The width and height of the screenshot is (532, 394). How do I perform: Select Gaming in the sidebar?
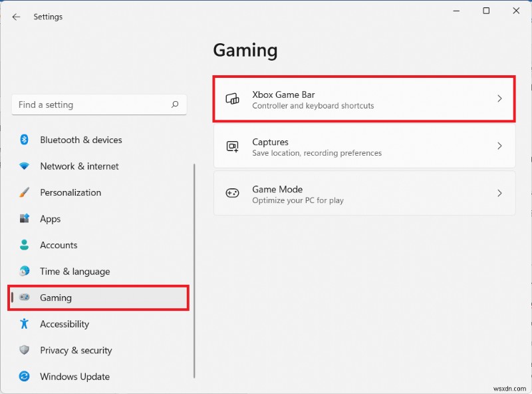tap(56, 297)
